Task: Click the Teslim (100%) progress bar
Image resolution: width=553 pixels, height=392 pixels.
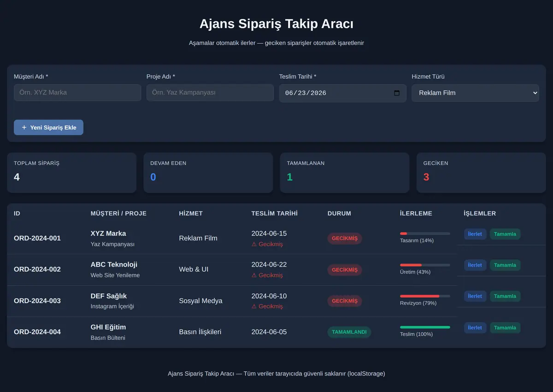Action: coord(425,327)
